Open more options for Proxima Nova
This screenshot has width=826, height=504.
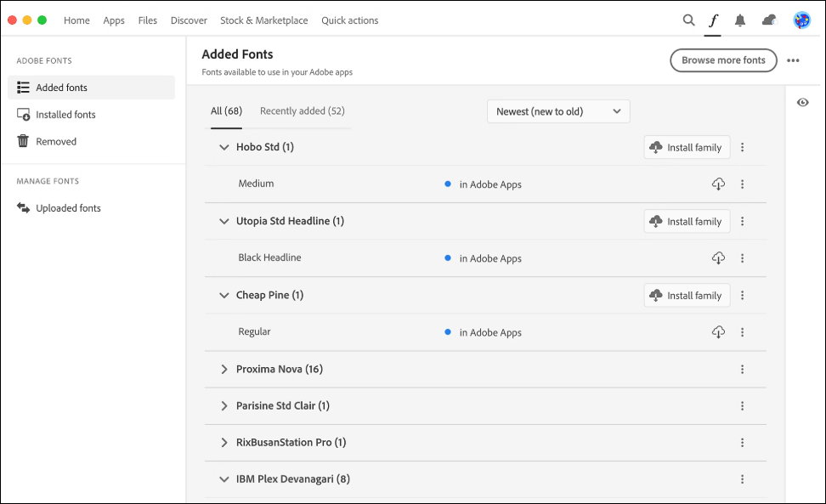743,370
